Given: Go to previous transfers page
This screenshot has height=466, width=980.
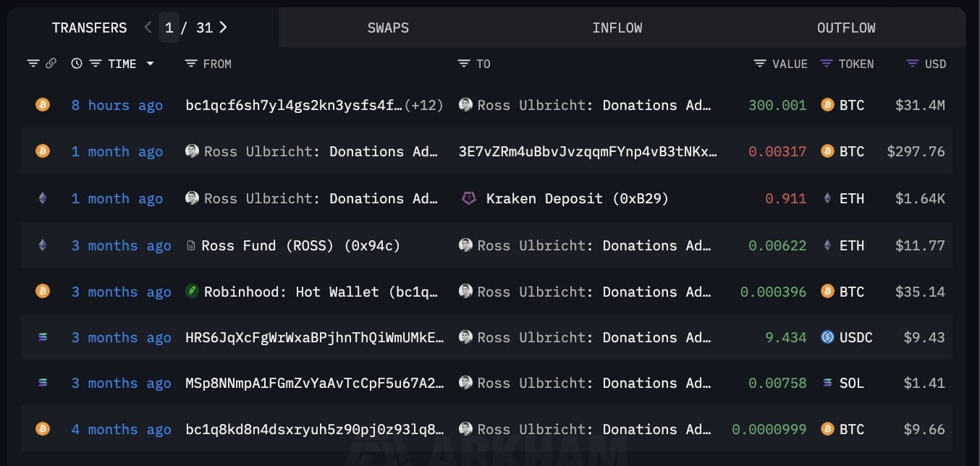Looking at the screenshot, I should [x=148, y=27].
